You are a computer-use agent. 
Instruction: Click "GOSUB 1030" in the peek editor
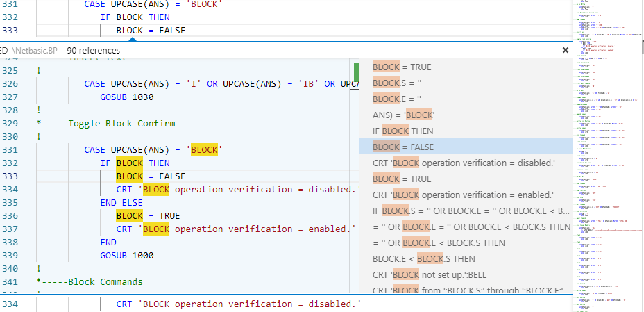coord(127,97)
